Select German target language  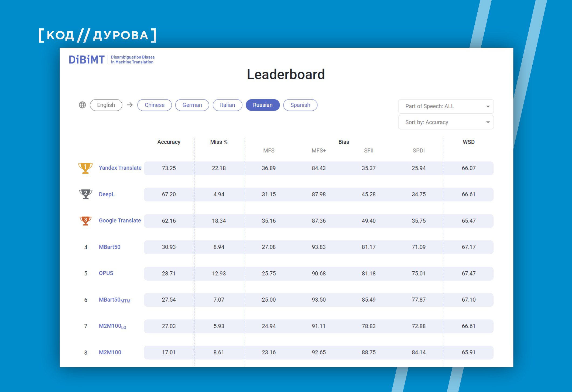(192, 105)
